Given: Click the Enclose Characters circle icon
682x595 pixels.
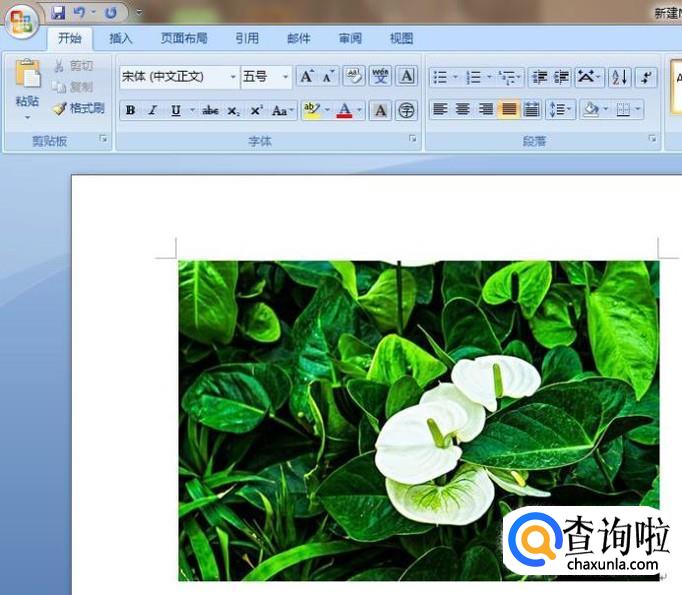Looking at the screenshot, I should [x=406, y=110].
